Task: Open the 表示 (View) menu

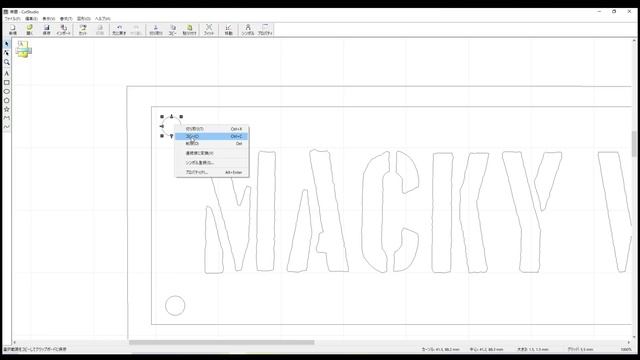Action: [x=49, y=19]
